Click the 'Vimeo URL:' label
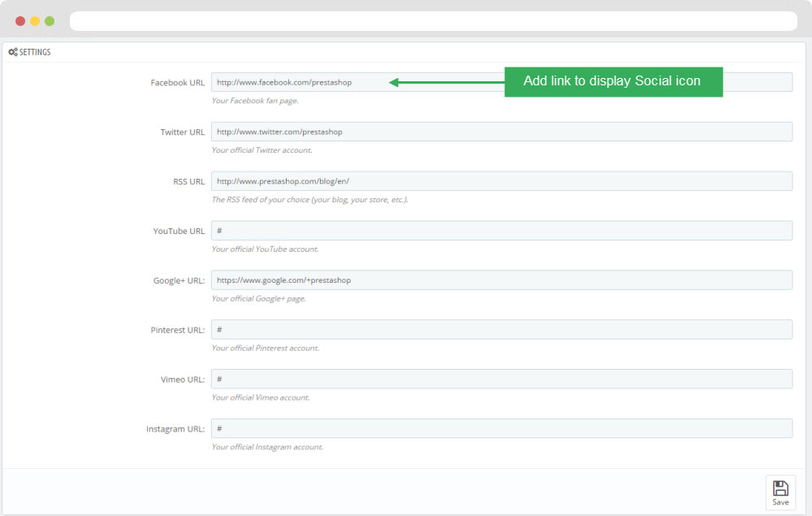The width and height of the screenshot is (812, 516). coord(183,379)
